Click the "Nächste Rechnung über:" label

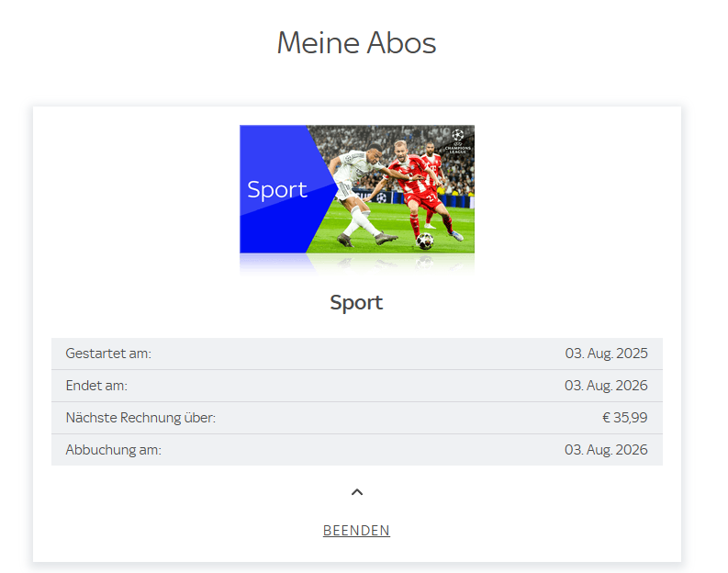pyautogui.click(x=140, y=418)
